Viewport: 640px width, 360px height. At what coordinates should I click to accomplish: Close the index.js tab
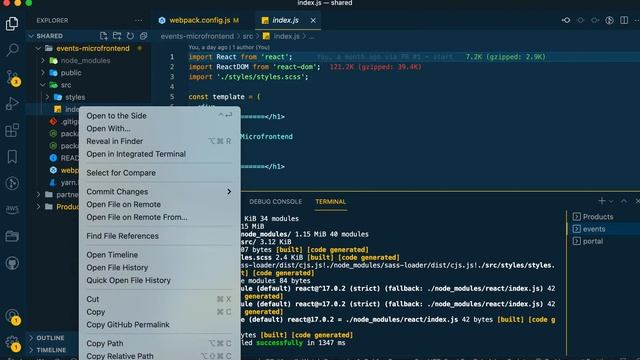click(x=313, y=20)
